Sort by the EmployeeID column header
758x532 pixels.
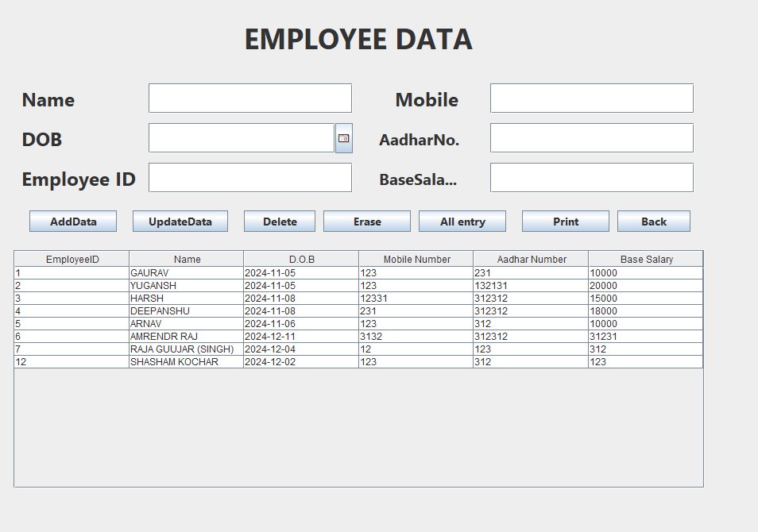71,258
